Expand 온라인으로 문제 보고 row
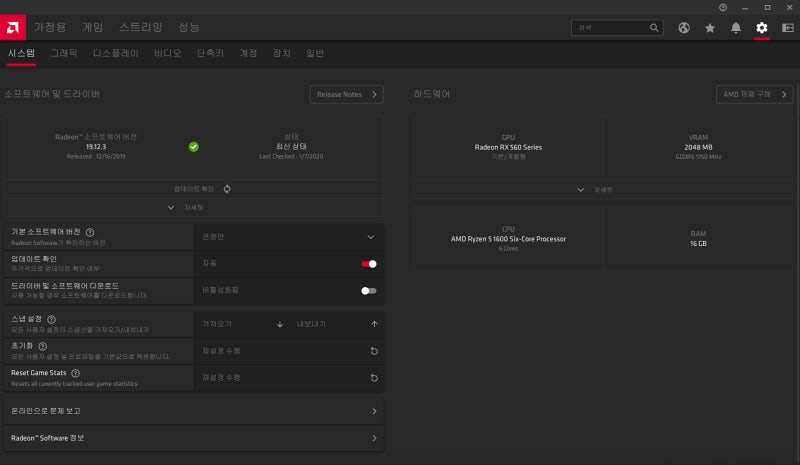This screenshot has height=465, width=800. pyautogui.click(x=194, y=411)
